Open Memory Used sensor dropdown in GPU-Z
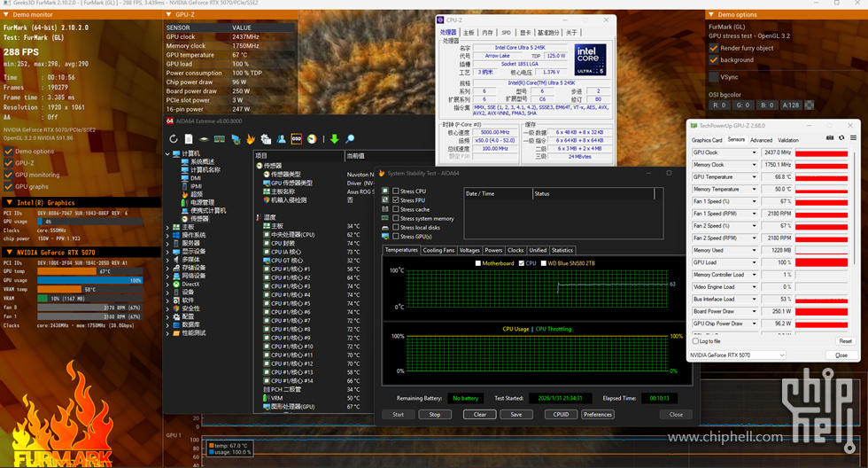Image resolution: width=868 pixels, height=468 pixels. click(x=754, y=250)
